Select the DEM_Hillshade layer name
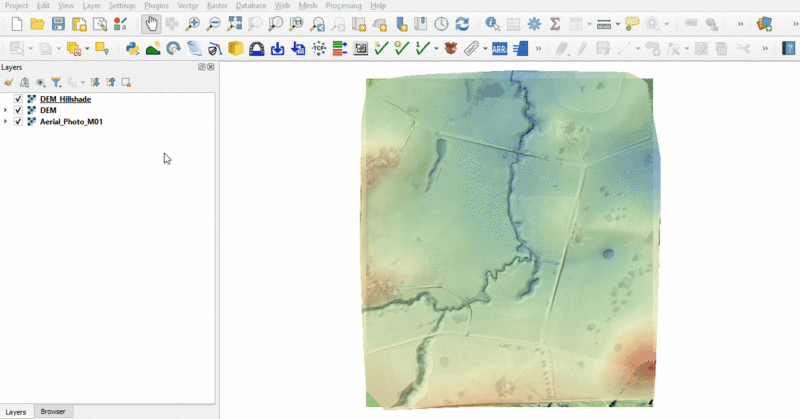The width and height of the screenshot is (800, 419). (65, 99)
